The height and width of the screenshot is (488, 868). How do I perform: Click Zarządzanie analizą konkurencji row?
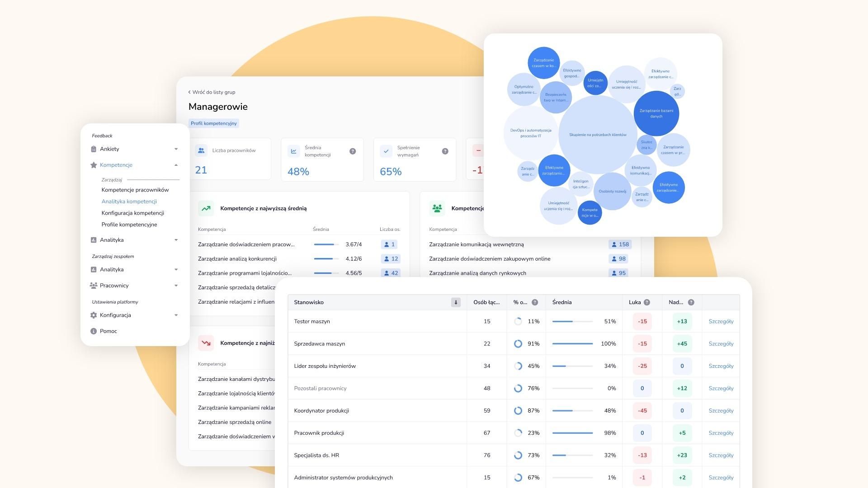point(299,259)
